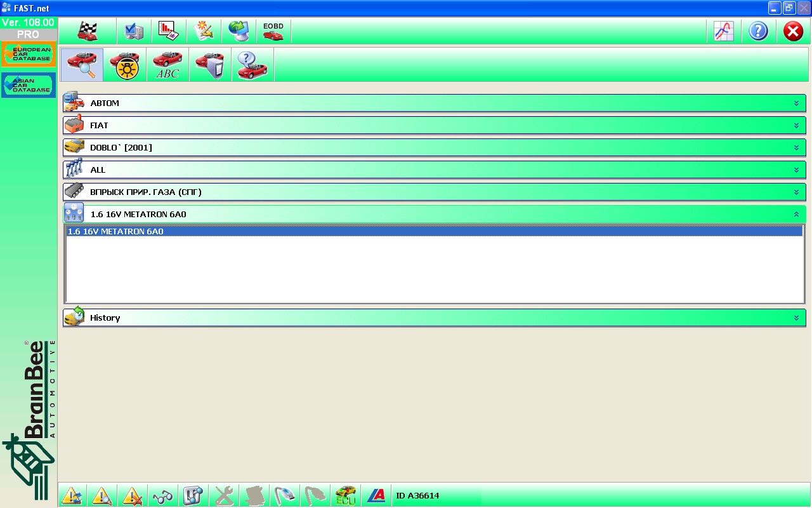Select the car with magnifier search tab
Screen dimensions: 812x508
coord(82,65)
